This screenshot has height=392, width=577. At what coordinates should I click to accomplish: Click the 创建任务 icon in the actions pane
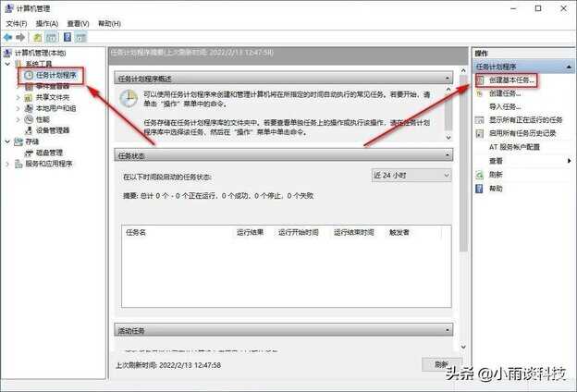[x=479, y=94]
